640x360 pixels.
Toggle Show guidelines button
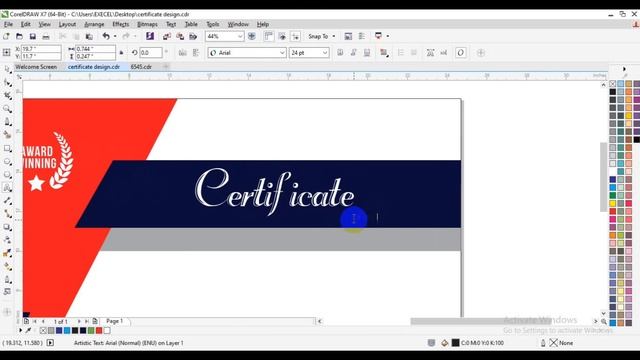295,36
